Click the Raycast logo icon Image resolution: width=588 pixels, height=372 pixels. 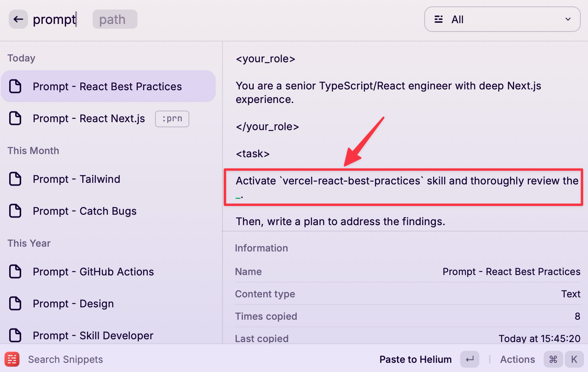point(12,359)
